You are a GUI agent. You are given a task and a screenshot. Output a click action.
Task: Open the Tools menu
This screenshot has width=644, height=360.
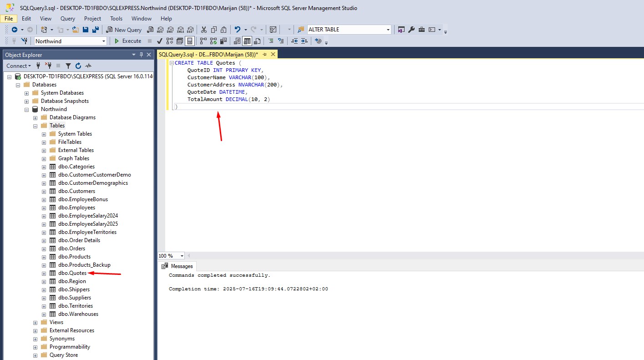[x=116, y=19]
